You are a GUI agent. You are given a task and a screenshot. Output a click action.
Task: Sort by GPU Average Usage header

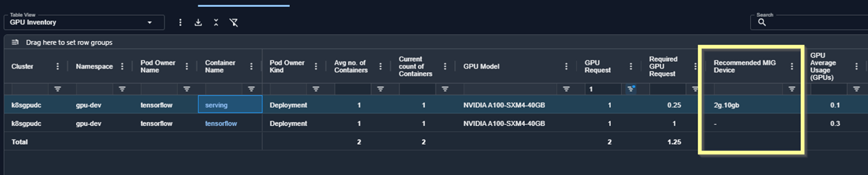823,66
